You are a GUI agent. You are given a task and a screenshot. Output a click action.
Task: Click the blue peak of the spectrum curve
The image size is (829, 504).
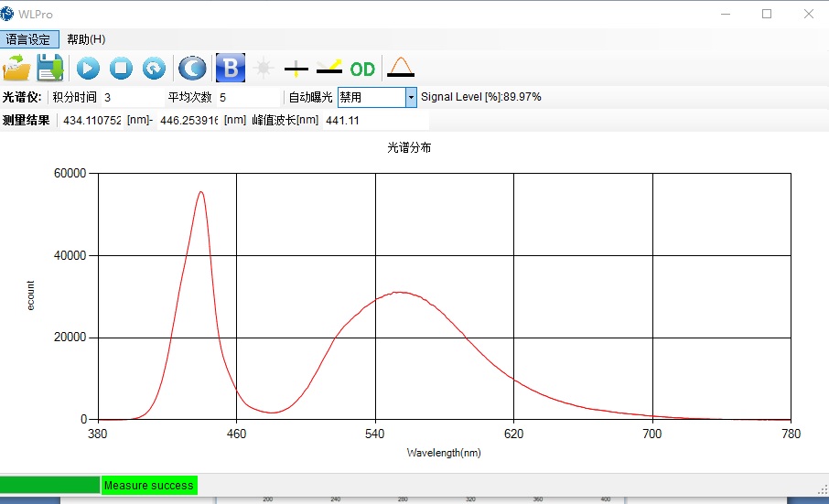(x=200, y=192)
